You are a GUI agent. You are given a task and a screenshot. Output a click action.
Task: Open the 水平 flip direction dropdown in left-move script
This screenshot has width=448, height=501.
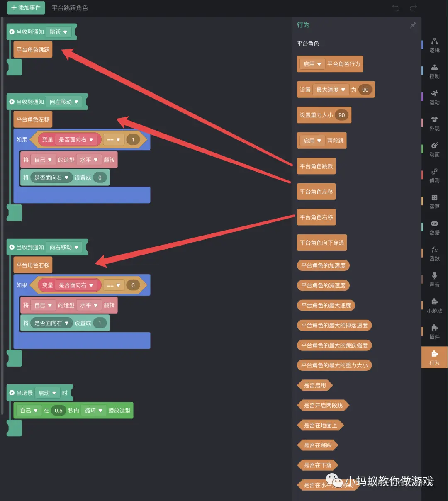[89, 160]
